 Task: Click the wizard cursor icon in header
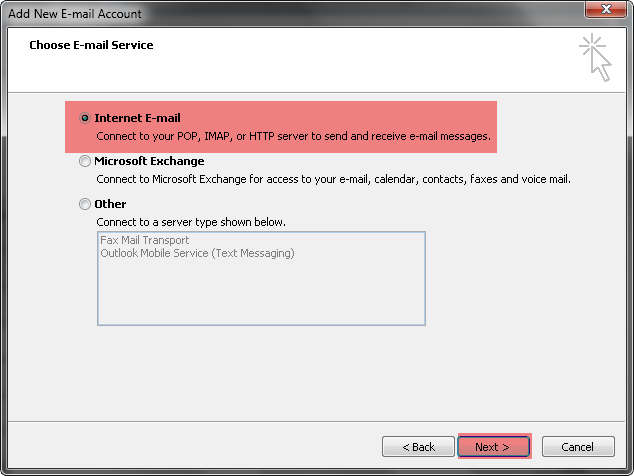(x=595, y=57)
